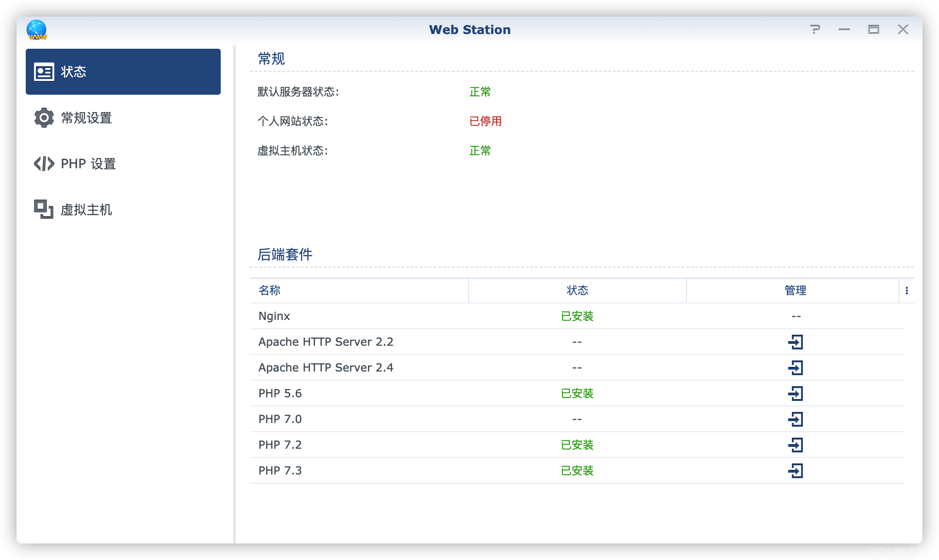Click the gear icon for 常规设置
This screenshot has height=560, width=939.
44,118
